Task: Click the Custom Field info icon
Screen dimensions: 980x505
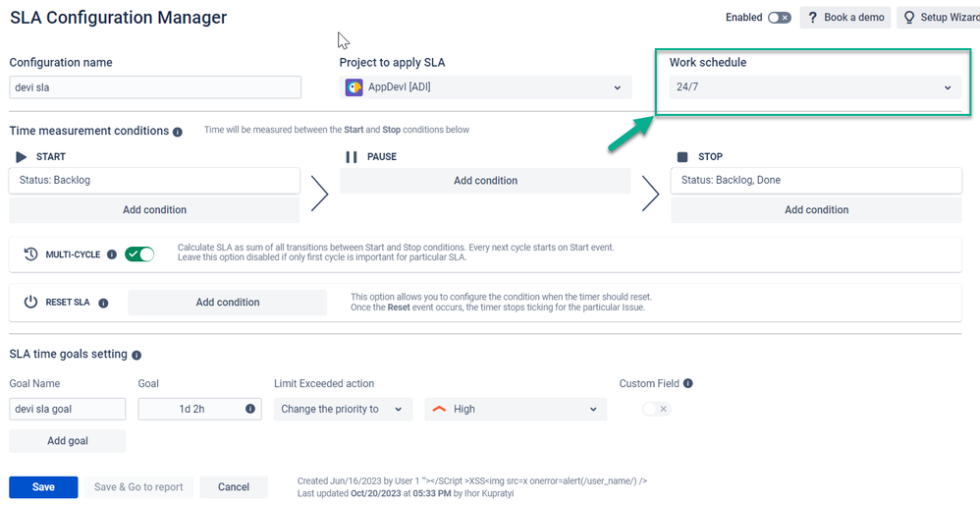Action: click(687, 383)
